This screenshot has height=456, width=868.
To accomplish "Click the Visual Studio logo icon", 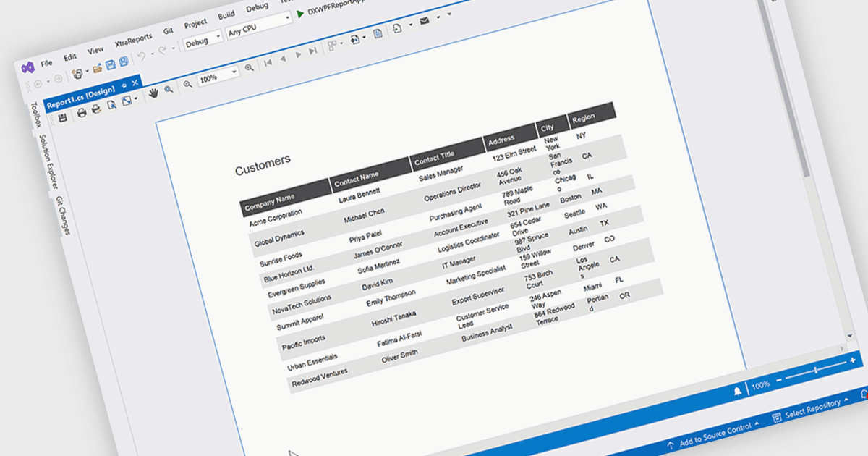I will [29, 67].
